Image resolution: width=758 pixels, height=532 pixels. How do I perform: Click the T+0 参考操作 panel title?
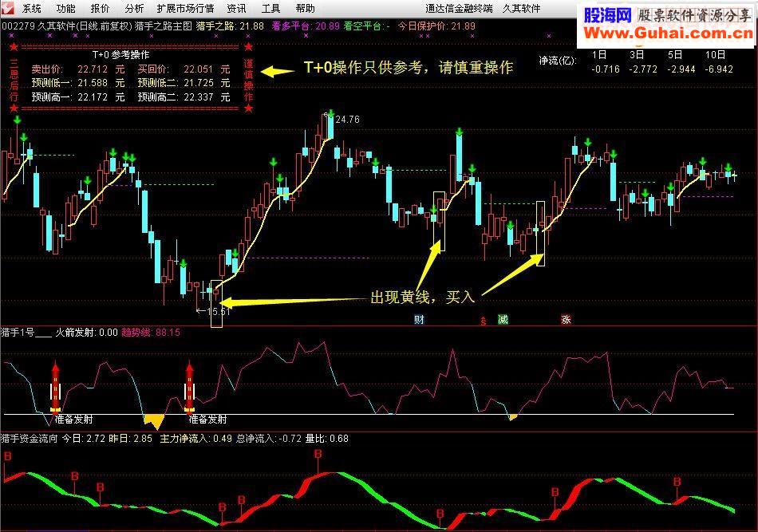pos(120,55)
